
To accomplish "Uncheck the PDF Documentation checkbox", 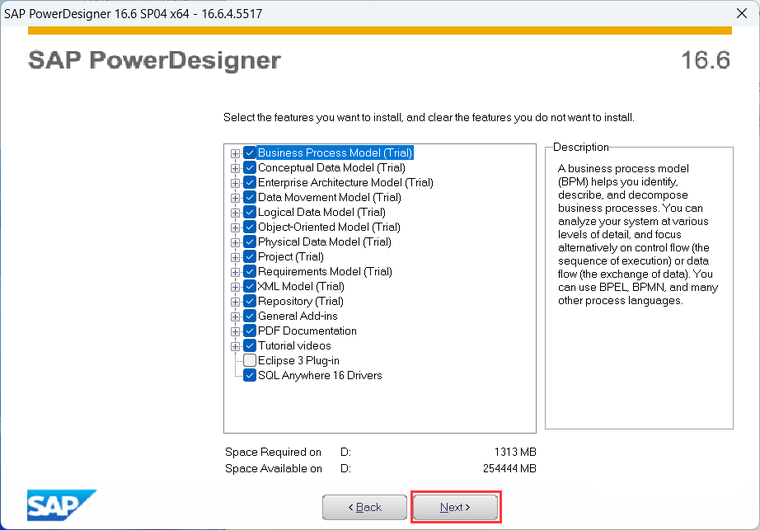I will click(250, 331).
